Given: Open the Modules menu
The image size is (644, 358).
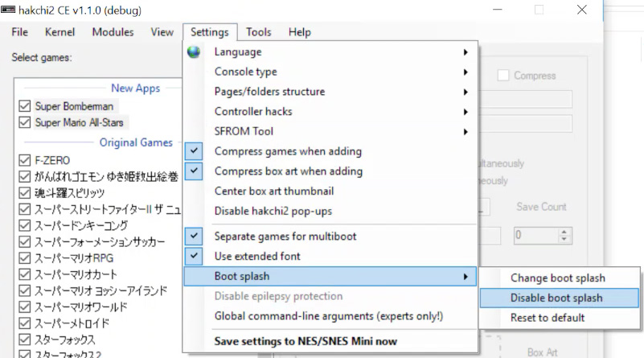Looking at the screenshot, I should point(113,32).
